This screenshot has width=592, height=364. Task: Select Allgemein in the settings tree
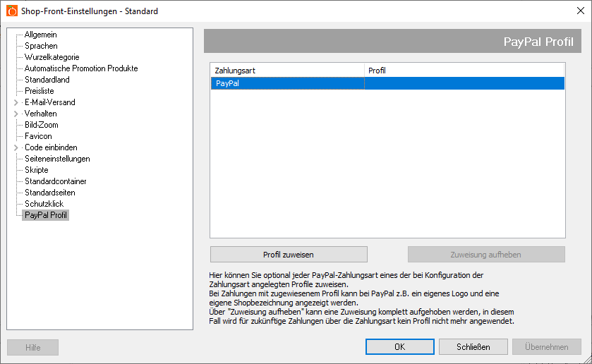[41, 35]
